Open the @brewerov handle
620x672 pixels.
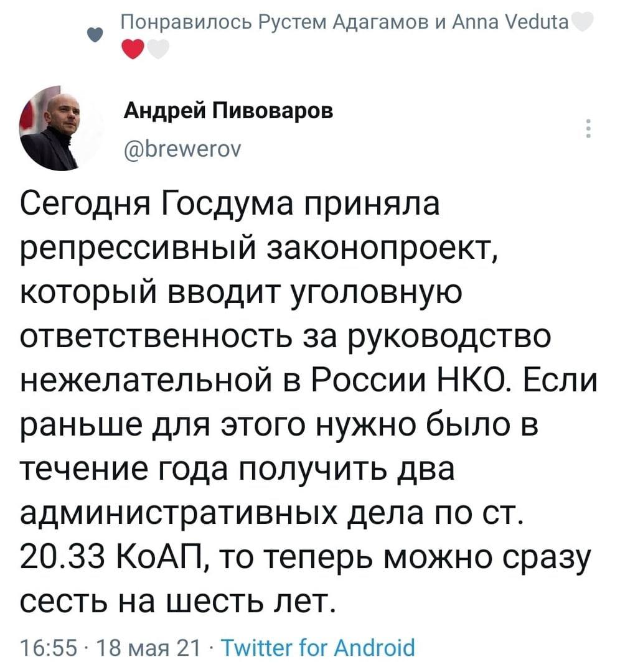[177, 150]
